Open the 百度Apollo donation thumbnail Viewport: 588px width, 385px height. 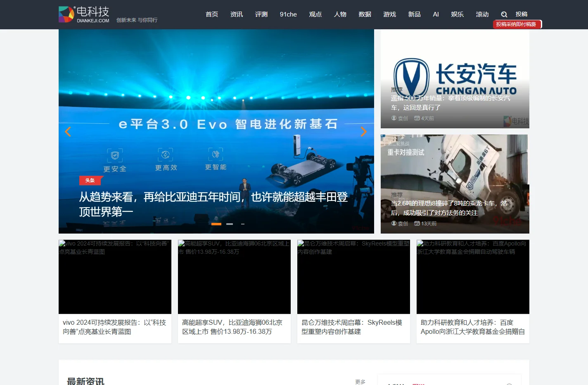point(473,277)
